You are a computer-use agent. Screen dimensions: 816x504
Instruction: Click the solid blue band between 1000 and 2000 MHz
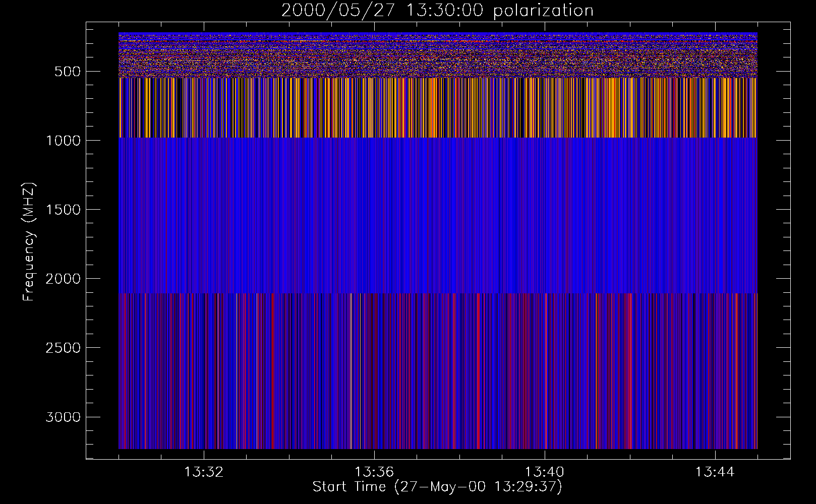[x=438, y=215]
